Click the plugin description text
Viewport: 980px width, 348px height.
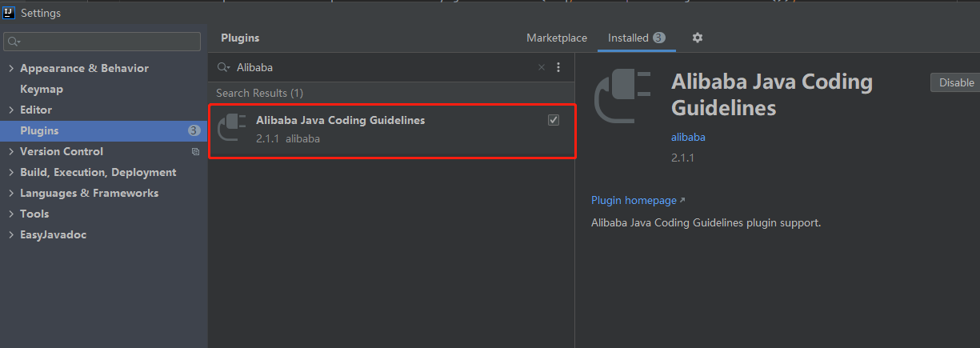pos(706,222)
